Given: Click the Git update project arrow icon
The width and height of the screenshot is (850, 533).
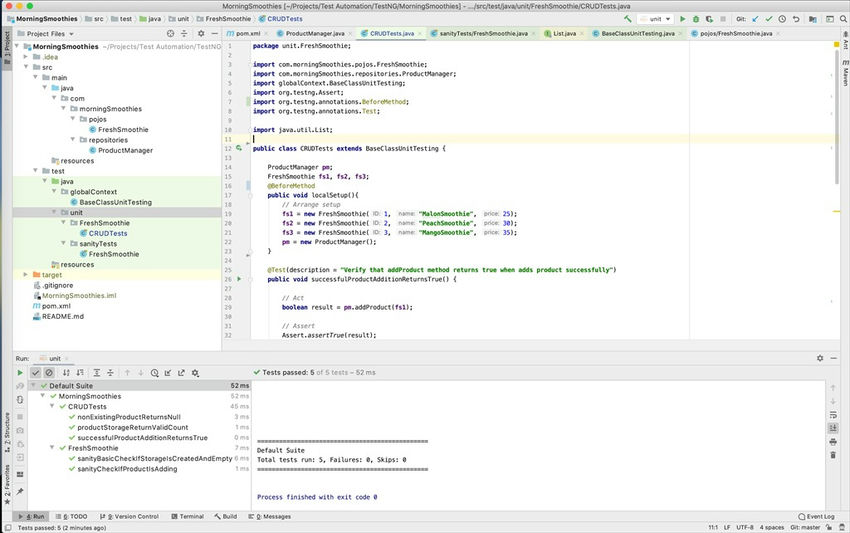Looking at the screenshot, I should (755, 19).
